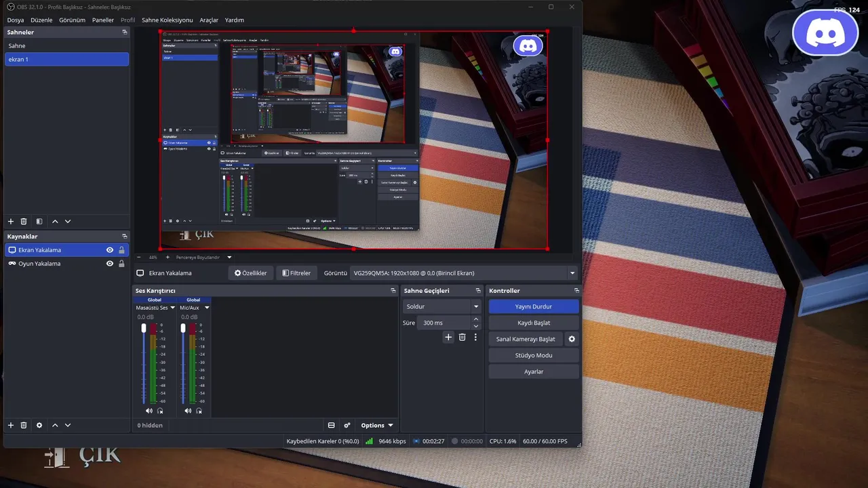Float the Kaynaklar dock panel

point(125,236)
